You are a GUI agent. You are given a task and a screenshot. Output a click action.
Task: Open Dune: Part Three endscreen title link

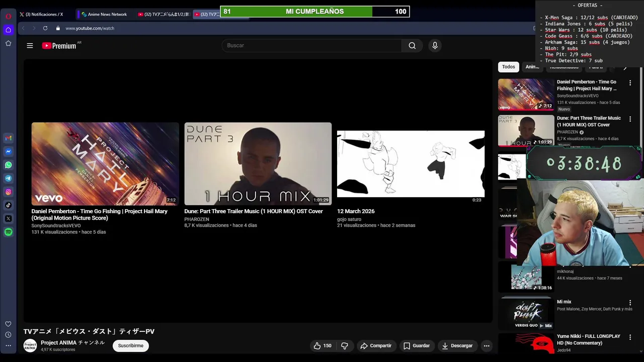coord(254,211)
